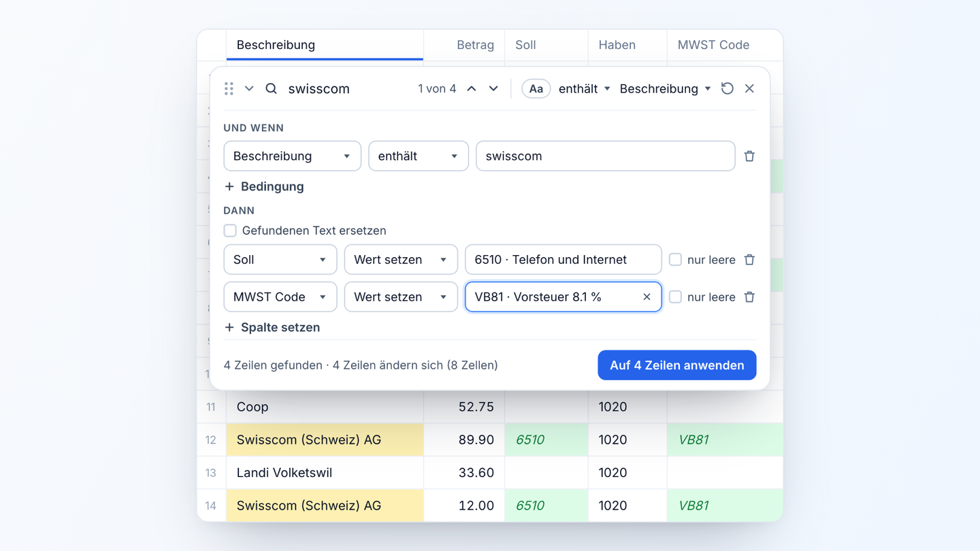Enable 'Gefundenen Text ersetzen' checkbox
980x551 pixels.
[230, 231]
